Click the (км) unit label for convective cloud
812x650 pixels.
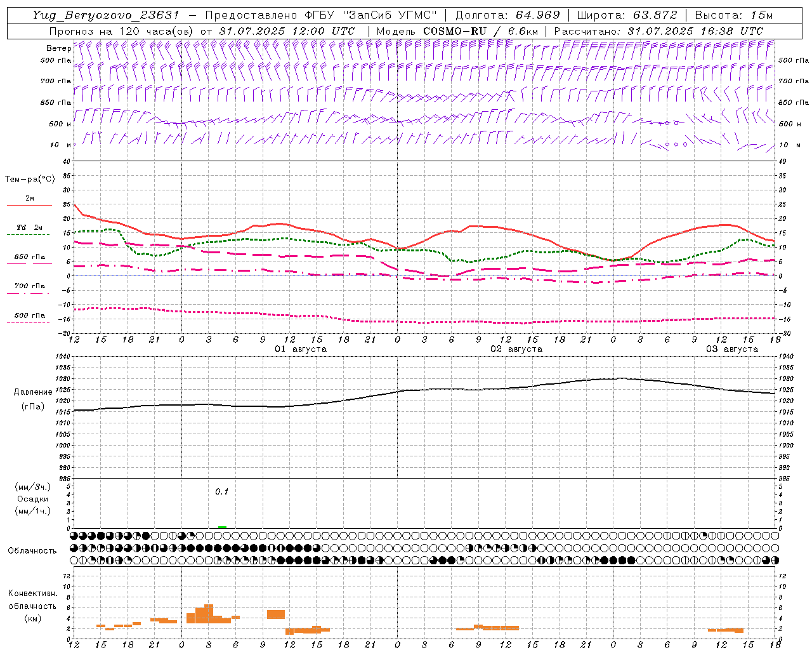(x=33, y=619)
